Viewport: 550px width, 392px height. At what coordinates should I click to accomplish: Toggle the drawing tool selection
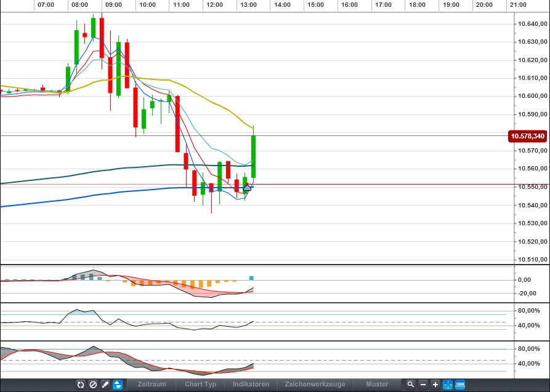pos(105,385)
